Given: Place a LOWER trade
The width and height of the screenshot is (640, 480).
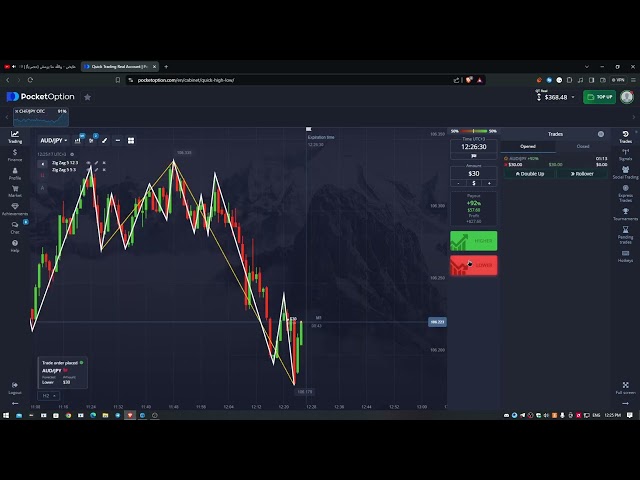Looking at the screenshot, I should (x=473, y=265).
